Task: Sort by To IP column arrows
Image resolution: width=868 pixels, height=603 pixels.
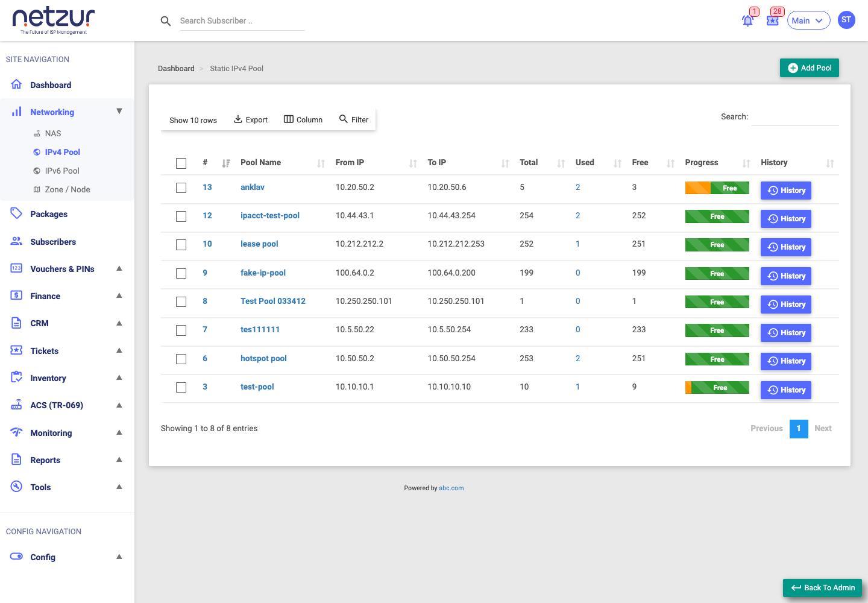Action: tap(506, 163)
